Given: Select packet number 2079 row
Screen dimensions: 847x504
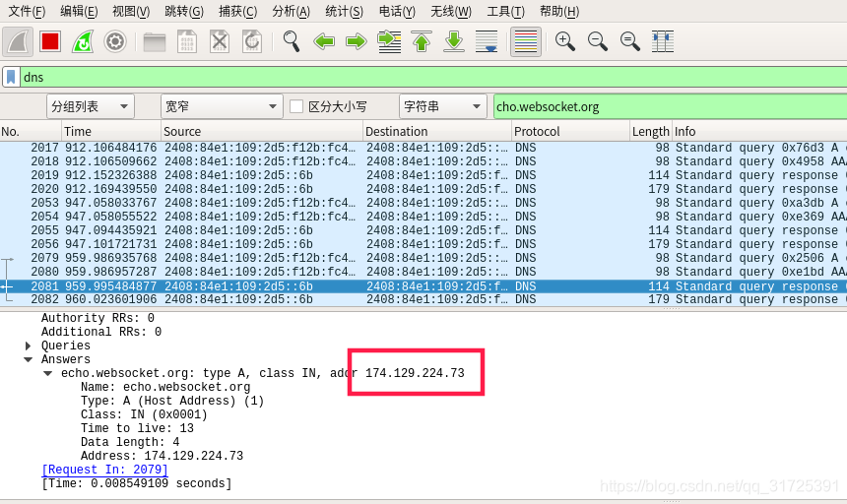Looking at the screenshot, I should (x=423, y=258).
